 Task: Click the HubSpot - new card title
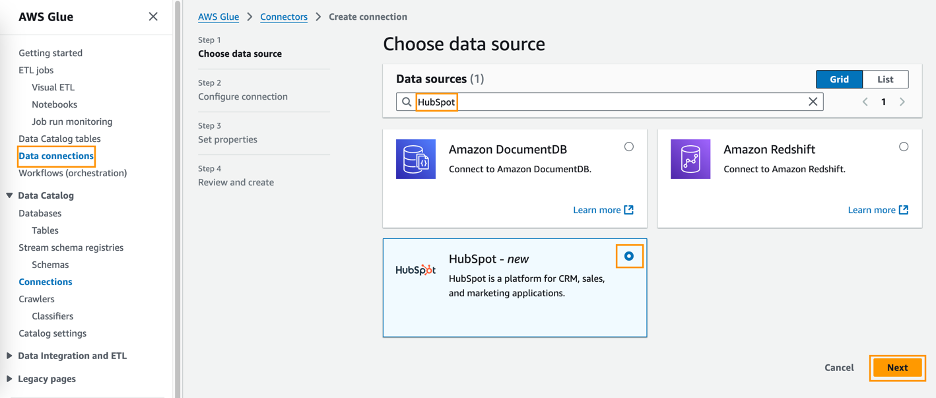[x=489, y=259]
